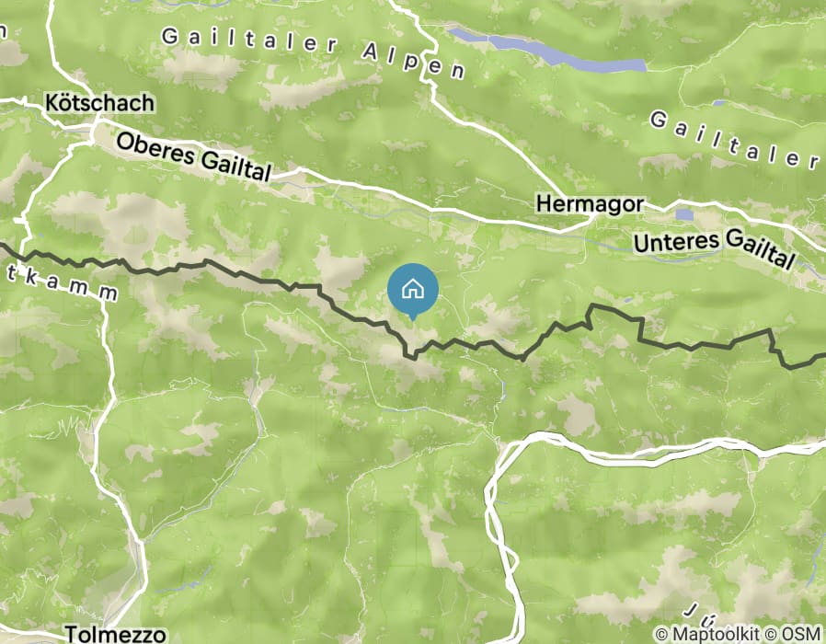
Task: Click the curved Gailtaler Alpen range label
Action: 314,52
